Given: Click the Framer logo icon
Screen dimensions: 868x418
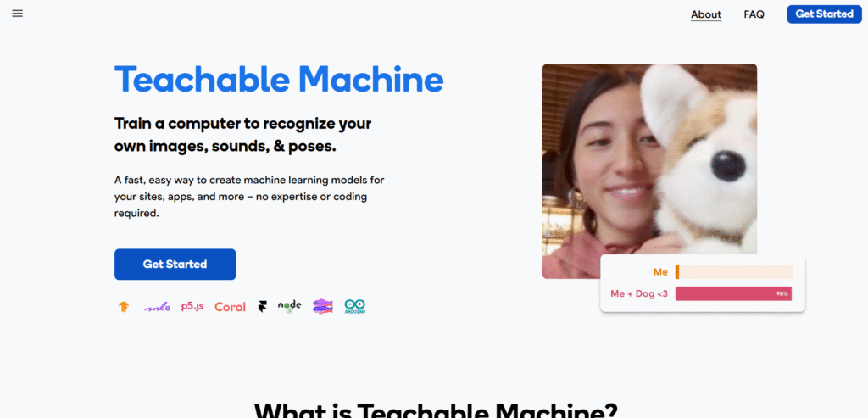Looking at the screenshot, I should (x=263, y=306).
